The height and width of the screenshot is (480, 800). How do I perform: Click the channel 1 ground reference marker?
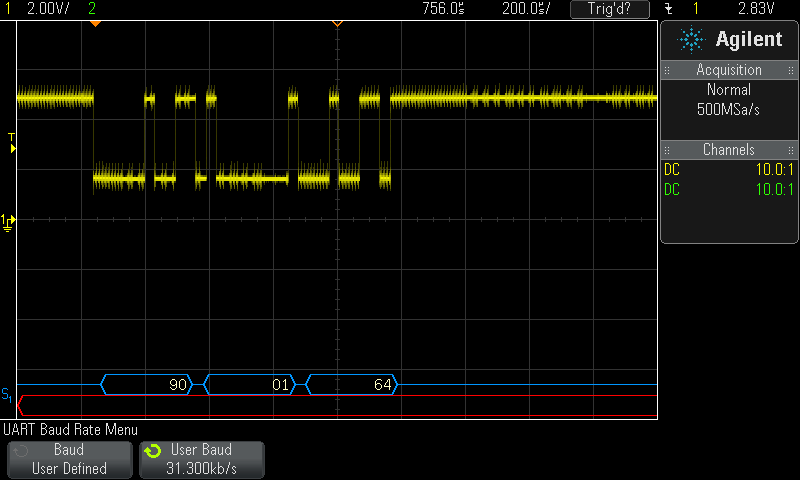(9, 220)
